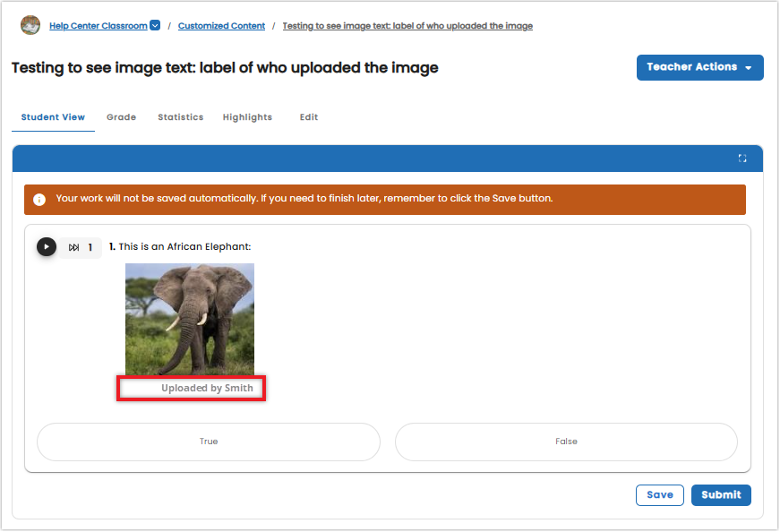Submit the assignment

[x=721, y=495]
